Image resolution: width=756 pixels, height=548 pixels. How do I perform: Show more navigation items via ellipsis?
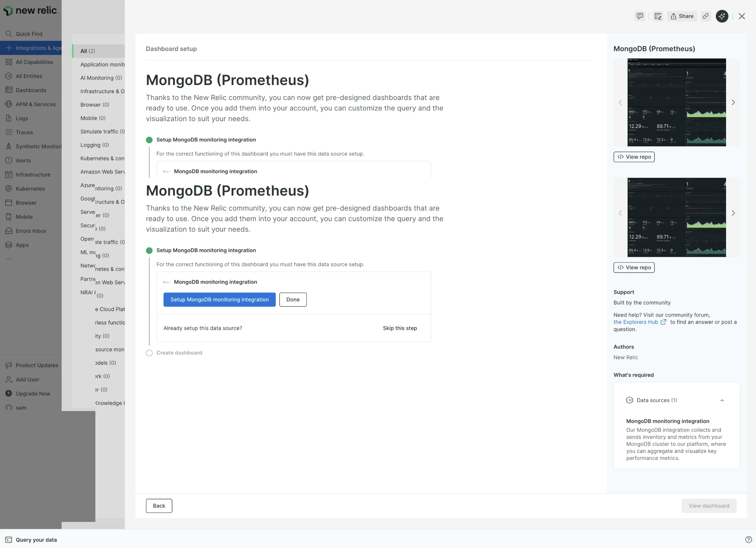(x=9, y=259)
